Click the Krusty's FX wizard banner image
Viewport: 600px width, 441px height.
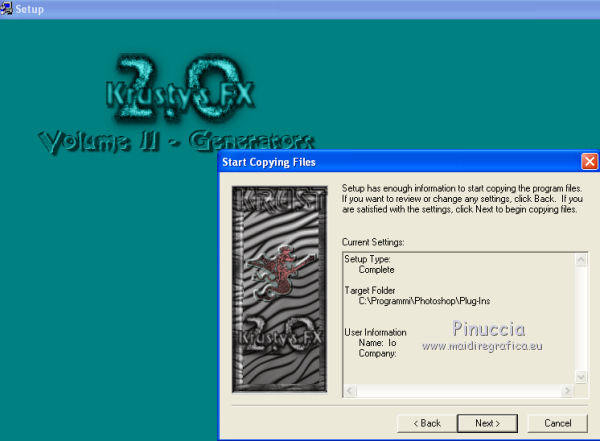[280, 289]
